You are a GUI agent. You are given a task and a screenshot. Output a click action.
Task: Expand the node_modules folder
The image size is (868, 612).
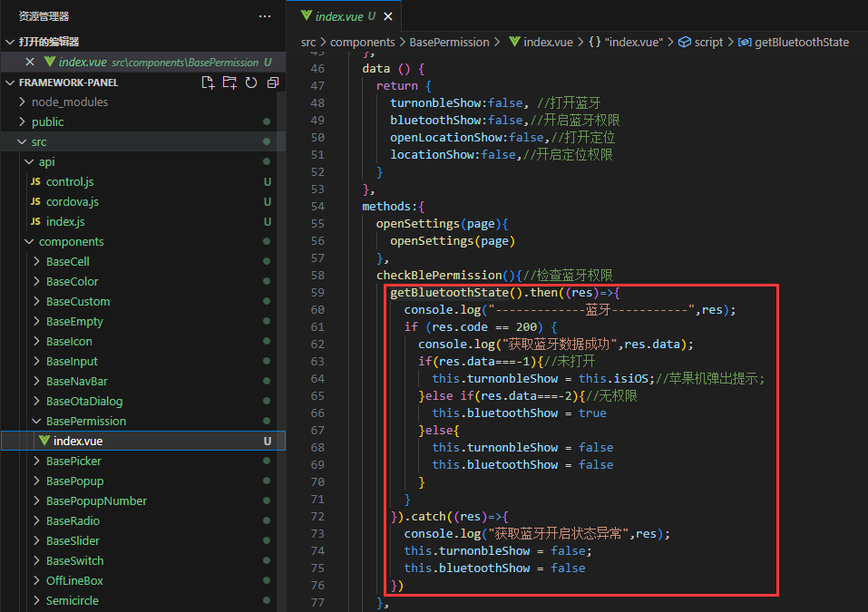point(22,102)
